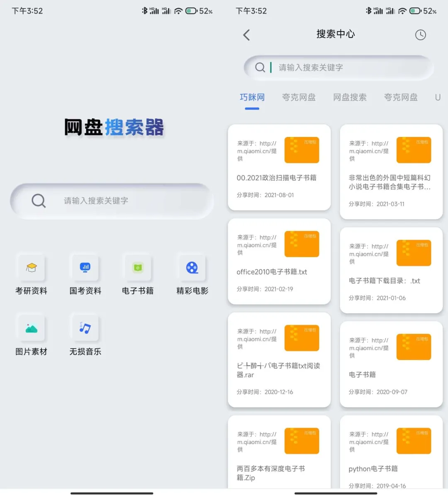Tap the back arrow on 搜索中心
This screenshot has height=498, width=448.
pos(246,35)
